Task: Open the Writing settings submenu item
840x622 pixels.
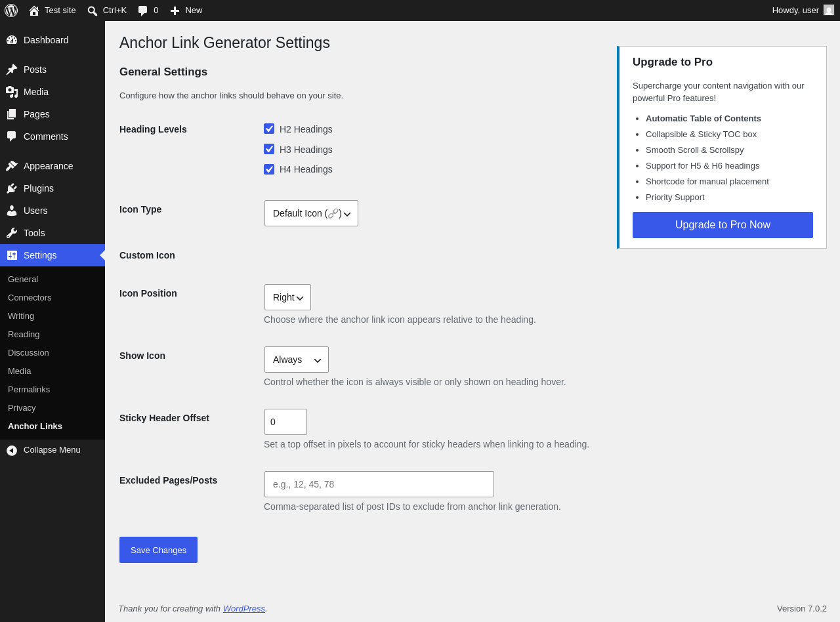Action: click(x=21, y=316)
